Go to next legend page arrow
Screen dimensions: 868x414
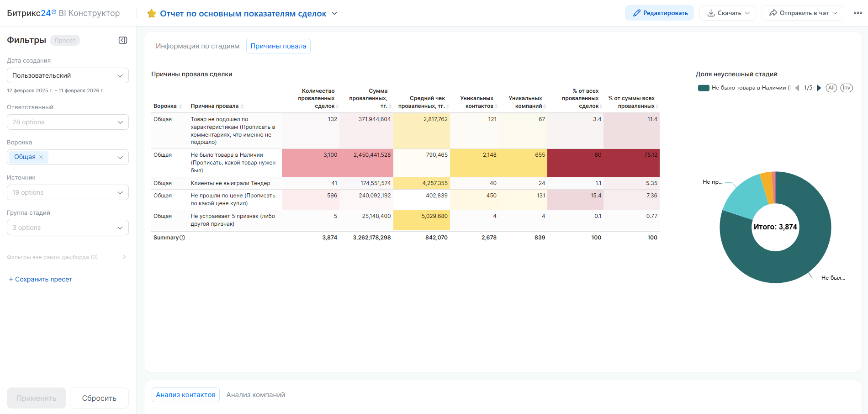click(819, 88)
